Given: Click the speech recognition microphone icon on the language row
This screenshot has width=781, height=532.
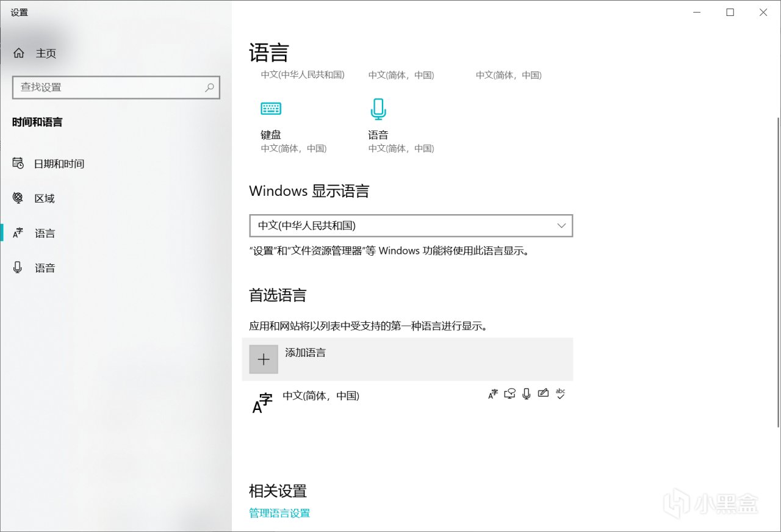Looking at the screenshot, I should 527,394.
